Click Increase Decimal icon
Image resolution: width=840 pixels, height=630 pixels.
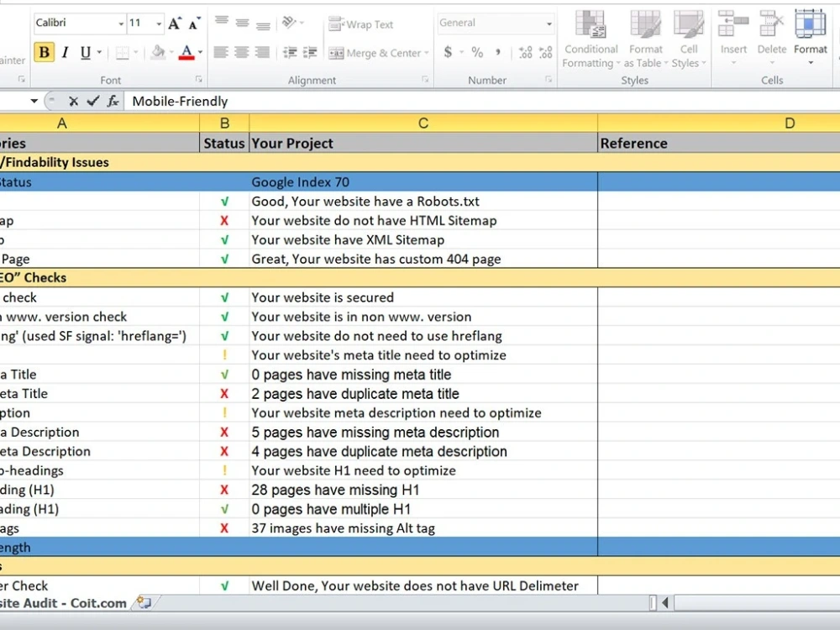525,52
